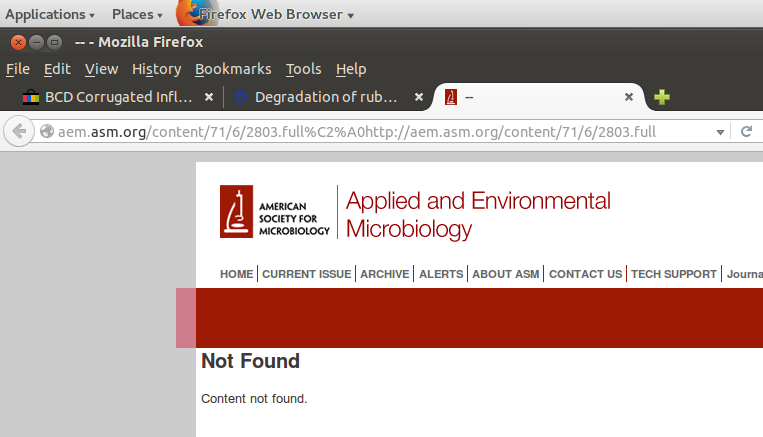Click the CURRENT ISSUE navigation link
Image resolution: width=763 pixels, height=437 pixels.
click(306, 274)
